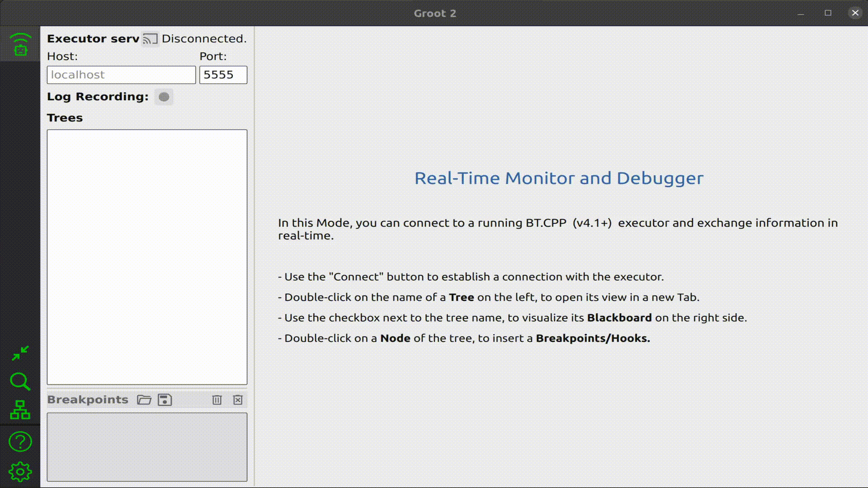The height and width of the screenshot is (488, 868).
Task: Minimize the Groot 2 window
Action: point(801,13)
